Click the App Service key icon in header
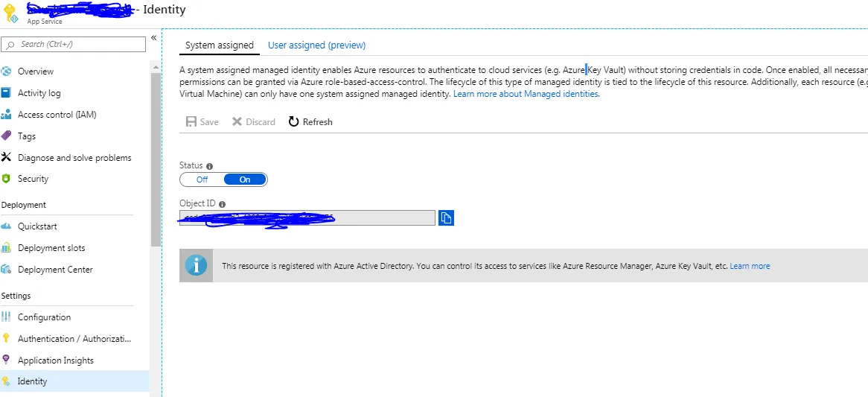This screenshot has width=868, height=397. tap(10, 14)
